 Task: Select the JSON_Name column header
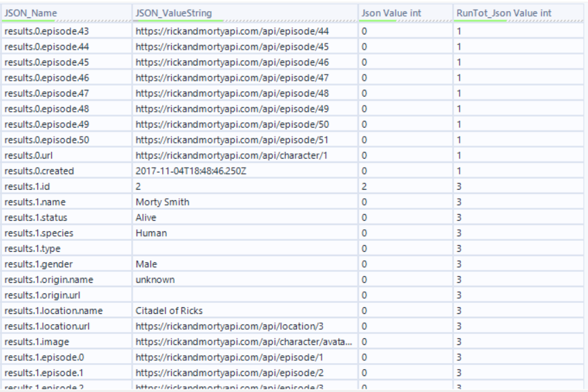(x=67, y=13)
